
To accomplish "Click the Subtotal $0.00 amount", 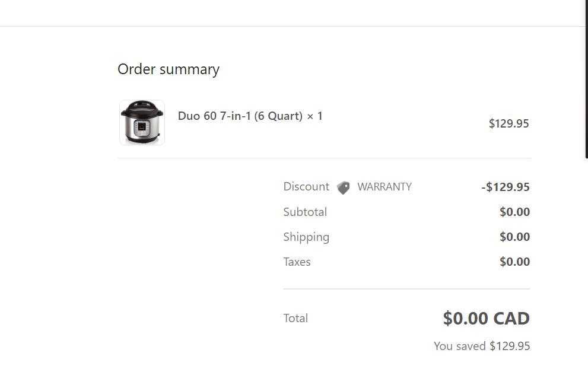I will pos(514,212).
